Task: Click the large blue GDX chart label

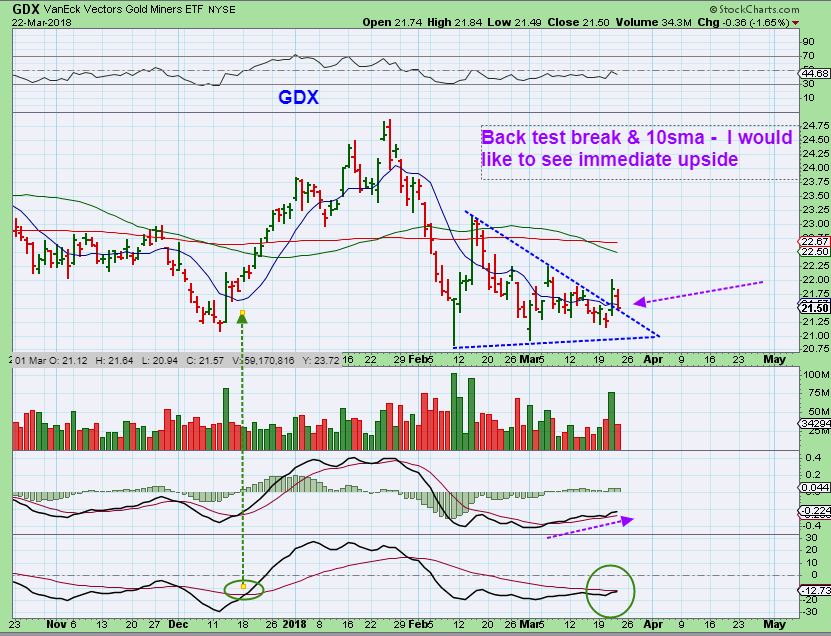Action: 298,98
